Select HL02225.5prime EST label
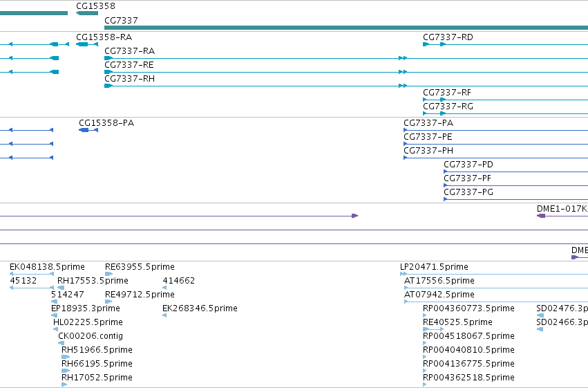 pyautogui.click(x=88, y=322)
